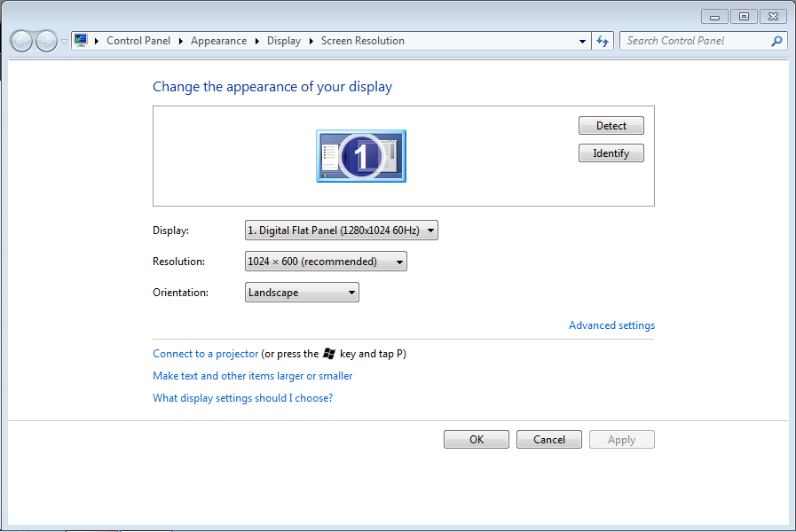Close the Screen Resolution window

pos(773,17)
